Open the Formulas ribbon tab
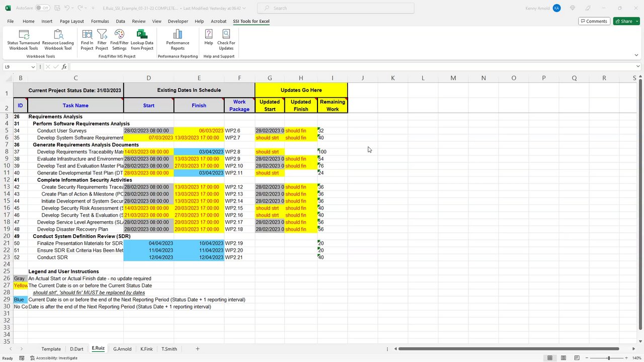 tap(100, 21)
